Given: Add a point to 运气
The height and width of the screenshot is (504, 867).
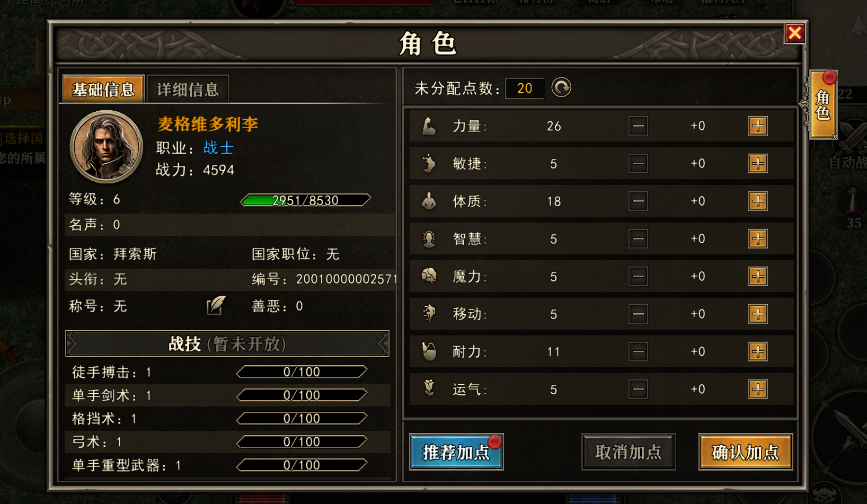Looking at the screenshot, I should click(x=758, y=390).
